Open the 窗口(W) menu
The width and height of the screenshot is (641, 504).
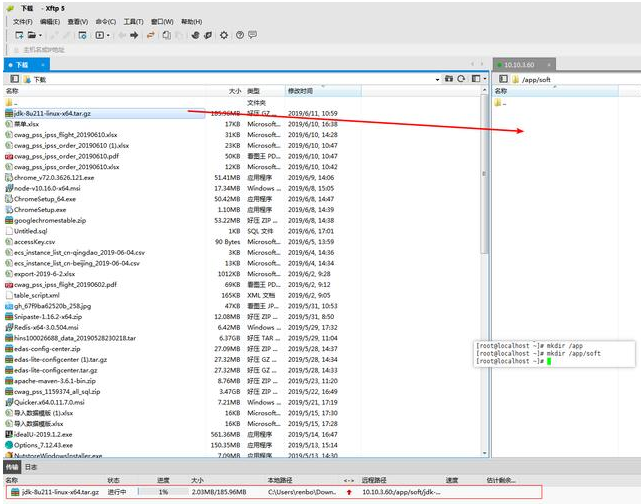pyautogui.click(x=160, y=20)
